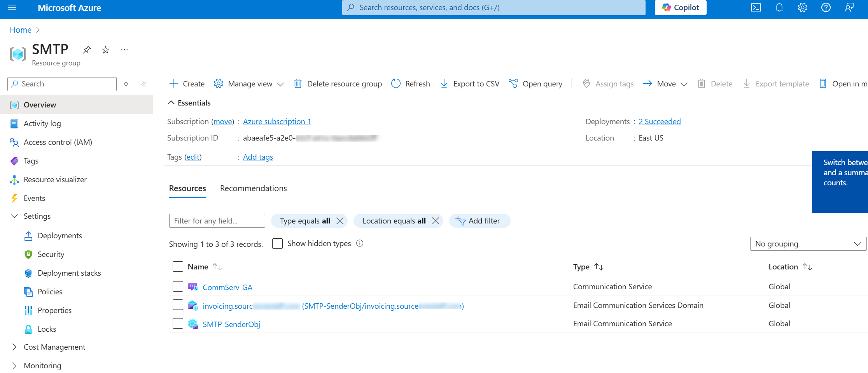The height and width of the screenshot is (373, 868).
Task: Collapse the Settings menu group
Action: click(14, 216)
